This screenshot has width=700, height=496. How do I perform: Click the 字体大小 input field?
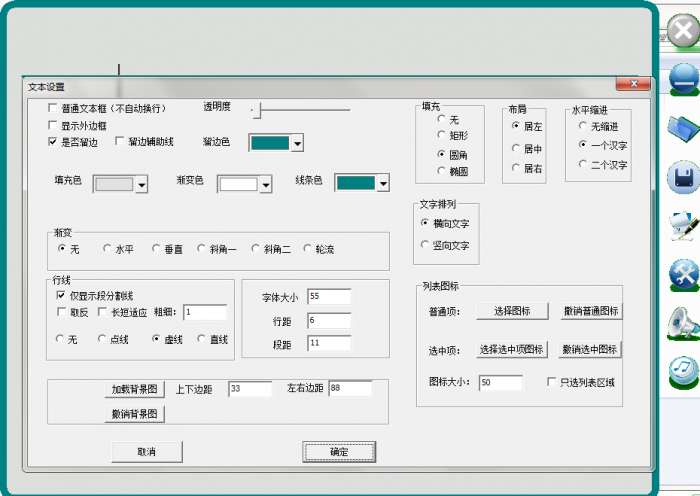pos(329,297)
